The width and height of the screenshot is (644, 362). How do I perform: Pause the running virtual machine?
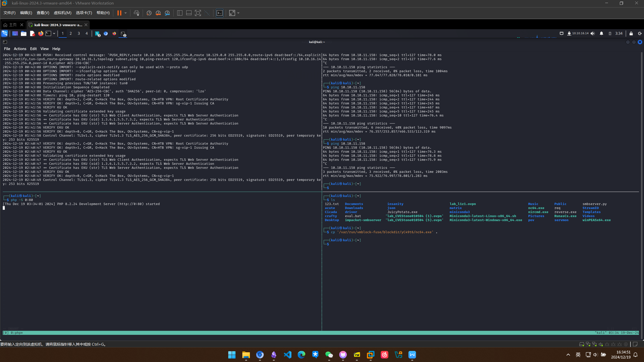(x=119, y=13)
